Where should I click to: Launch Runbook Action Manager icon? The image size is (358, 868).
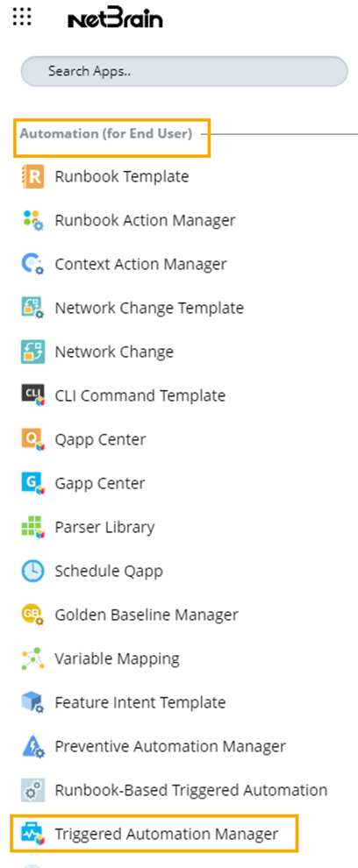pyautogui.click(x=32, y=220)
